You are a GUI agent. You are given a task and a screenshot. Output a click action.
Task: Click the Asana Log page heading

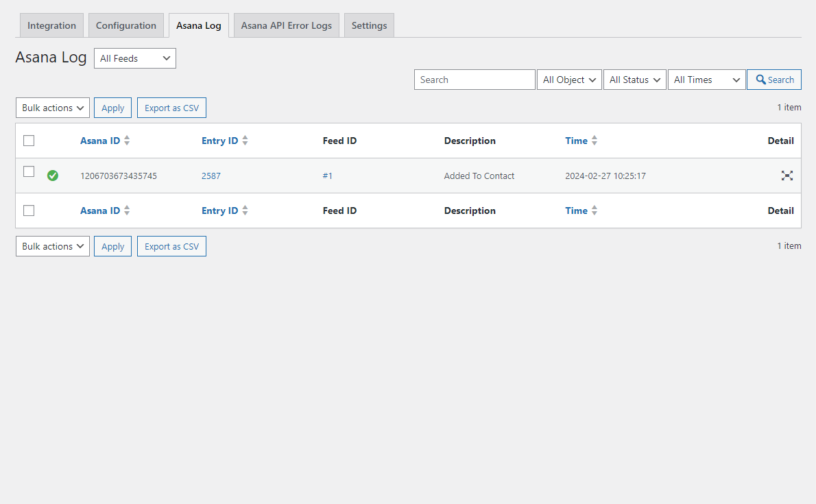51,58
